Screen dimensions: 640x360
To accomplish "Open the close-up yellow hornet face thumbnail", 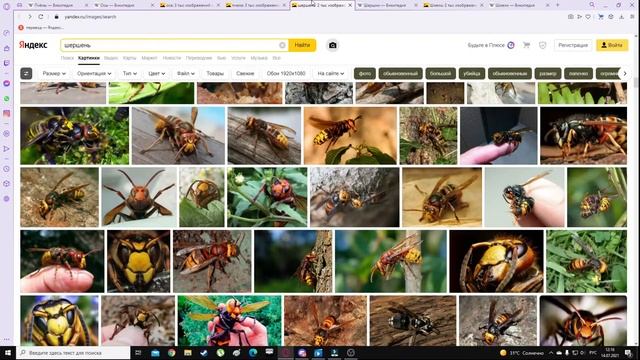I will pyautogui.click(x=138, y=261).
